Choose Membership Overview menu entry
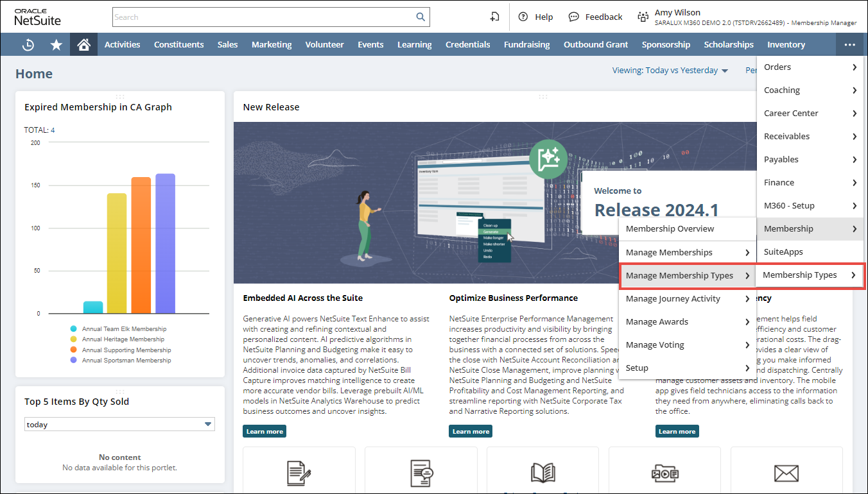The image size is (868, 494). (670, 229)
